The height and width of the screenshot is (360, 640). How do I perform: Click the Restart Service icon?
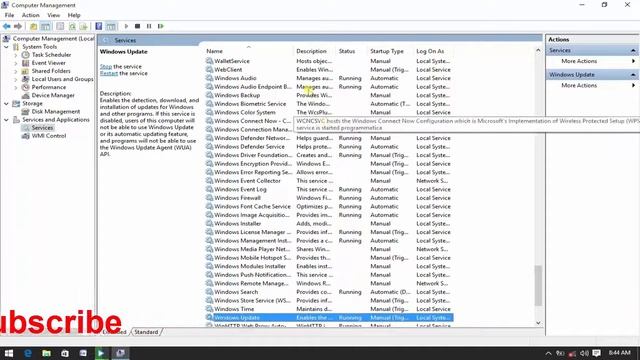point(161,26)
